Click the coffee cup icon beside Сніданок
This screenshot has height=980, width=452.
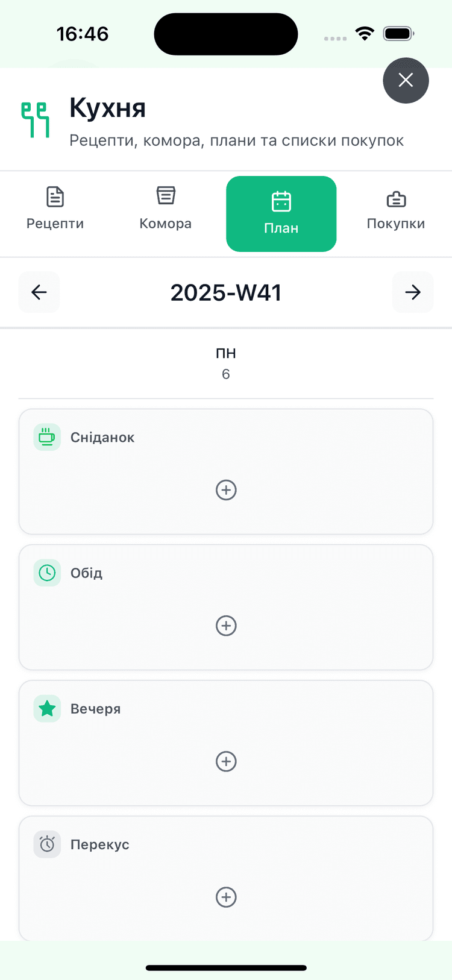[x=47, y=437]
